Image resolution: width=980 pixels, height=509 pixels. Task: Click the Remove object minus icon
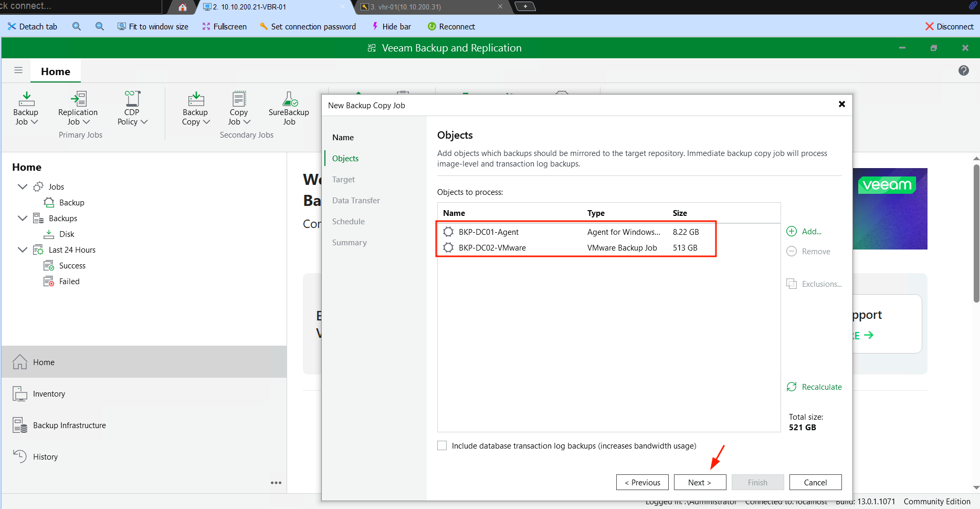(x=792, y=251)
